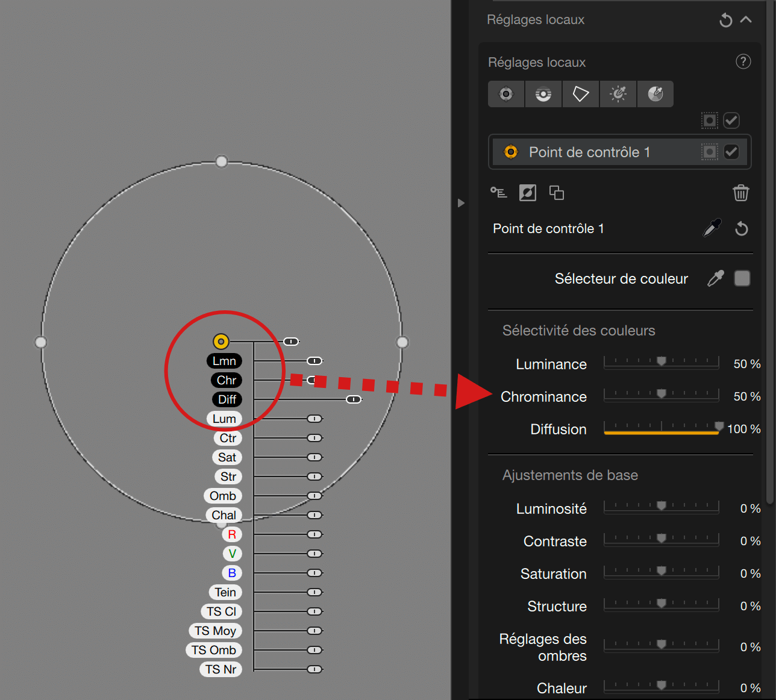Click the Sat slider handle on canvas
776x700 pixels.
314,457
